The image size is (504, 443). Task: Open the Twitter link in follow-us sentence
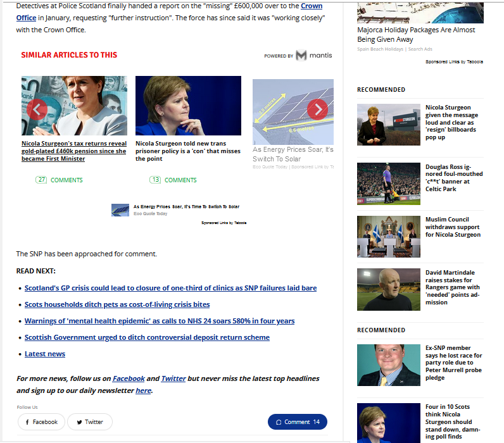(173, 378)
